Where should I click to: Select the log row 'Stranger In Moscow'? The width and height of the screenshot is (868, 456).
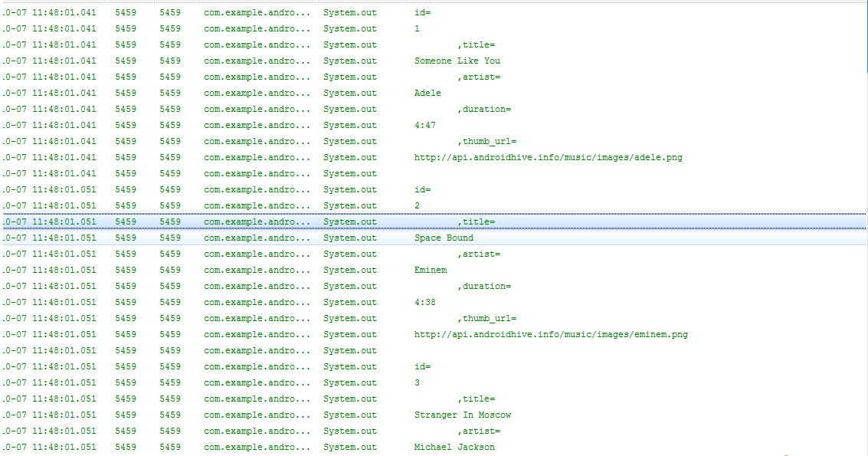(x=434, y=415)
